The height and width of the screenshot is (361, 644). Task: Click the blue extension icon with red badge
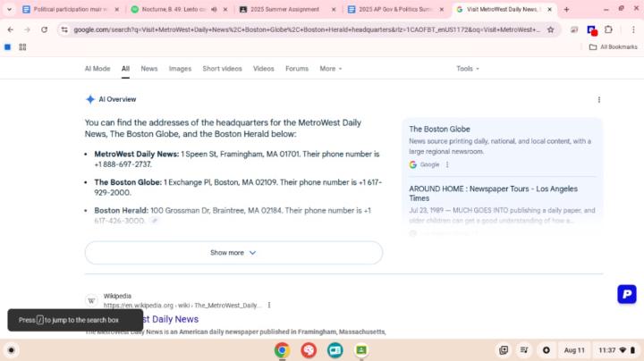pos(592,30)
